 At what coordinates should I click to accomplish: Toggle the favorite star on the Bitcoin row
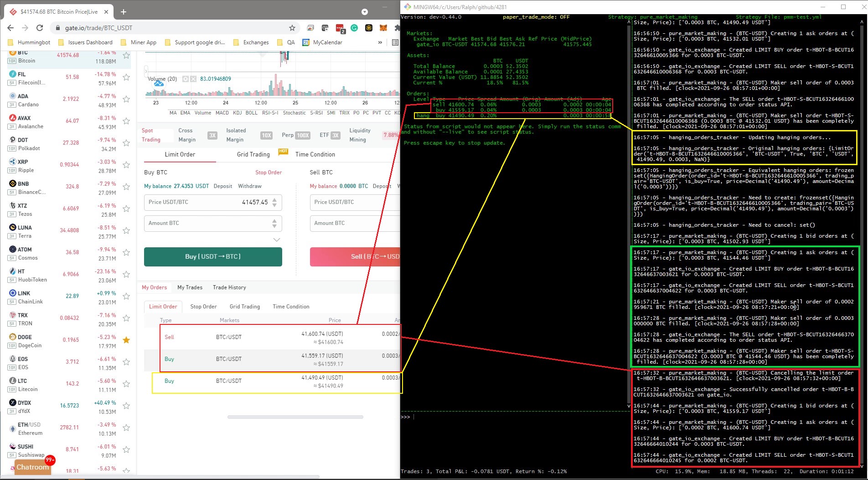pyautogui.click(x=126, y=56)
